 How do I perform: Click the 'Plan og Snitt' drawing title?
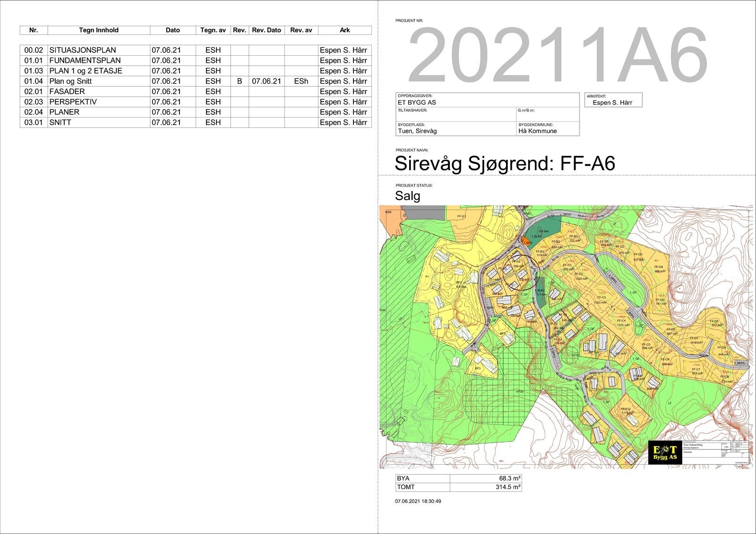coord(70,81)
